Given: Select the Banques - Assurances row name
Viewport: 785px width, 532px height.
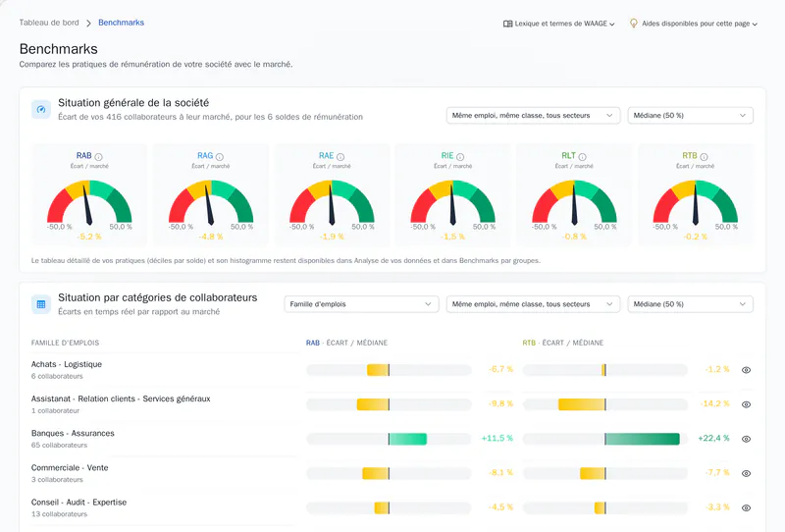Looking at the screenshot, I should click(73, 433).
